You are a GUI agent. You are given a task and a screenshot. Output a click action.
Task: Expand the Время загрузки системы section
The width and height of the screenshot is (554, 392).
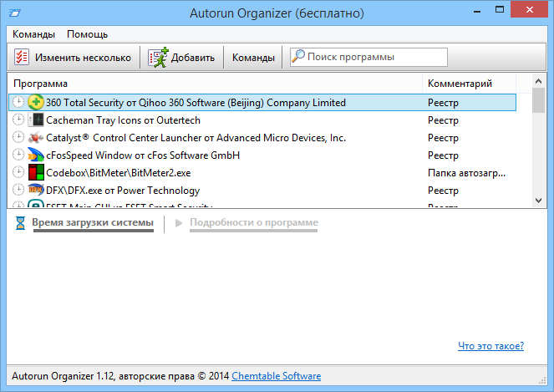point(92,223)
